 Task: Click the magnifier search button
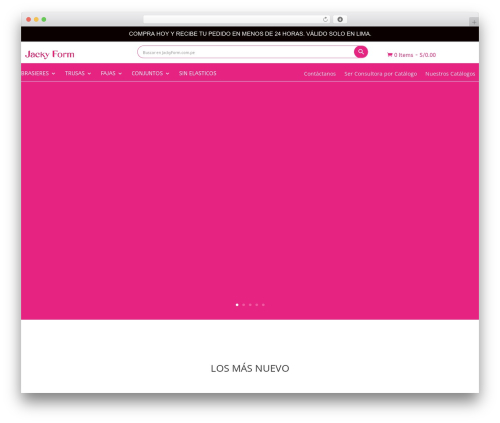pyautogui.click(x=361, y=52)
